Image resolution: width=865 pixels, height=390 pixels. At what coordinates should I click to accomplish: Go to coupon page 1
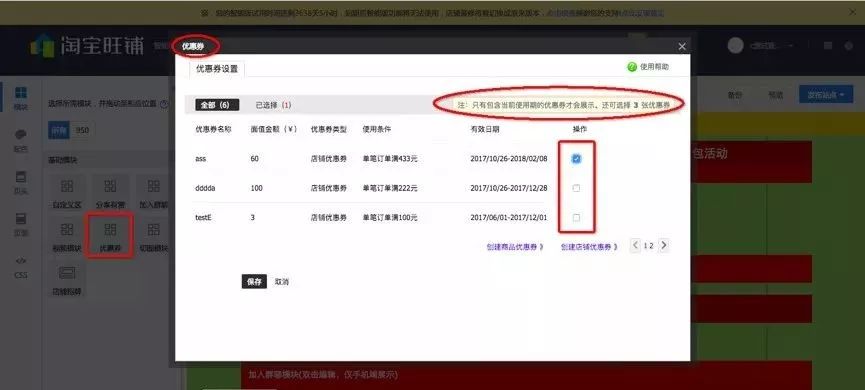(645, 246)
